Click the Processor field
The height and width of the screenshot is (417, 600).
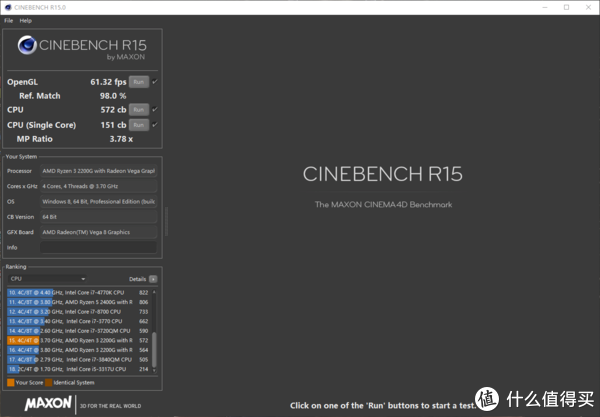coord(99,171)
